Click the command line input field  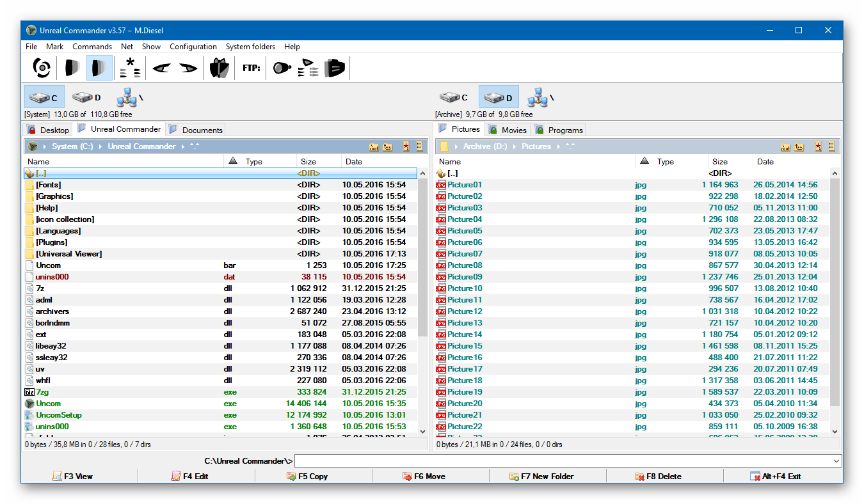click(x=563, y=461)
